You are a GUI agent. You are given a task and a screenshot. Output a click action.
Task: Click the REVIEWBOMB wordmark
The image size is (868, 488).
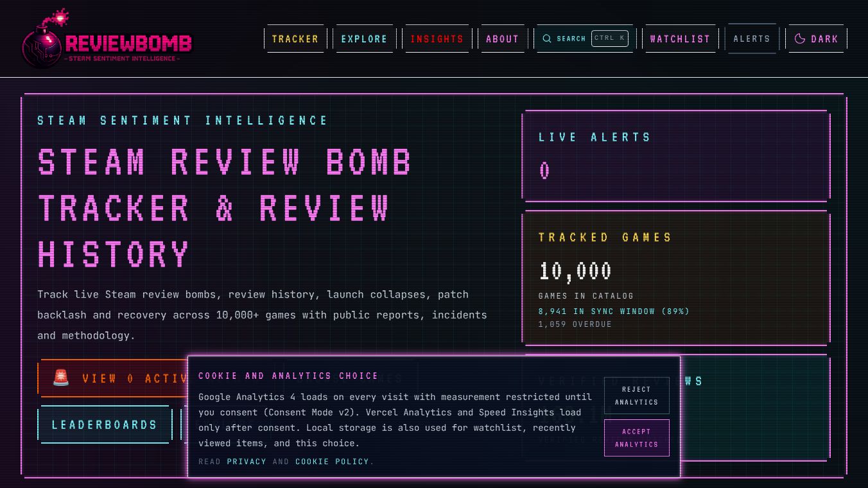[x=128, y=43]
